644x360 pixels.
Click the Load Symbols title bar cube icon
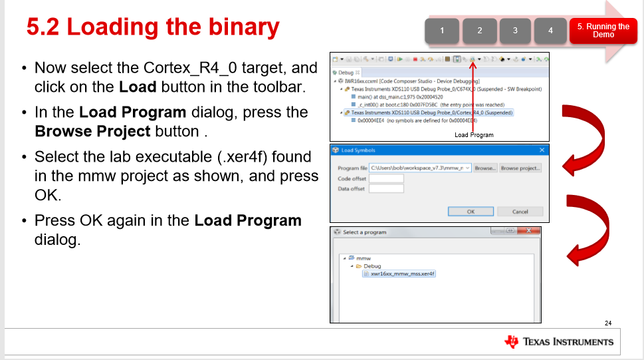click(x=336, y=150)
